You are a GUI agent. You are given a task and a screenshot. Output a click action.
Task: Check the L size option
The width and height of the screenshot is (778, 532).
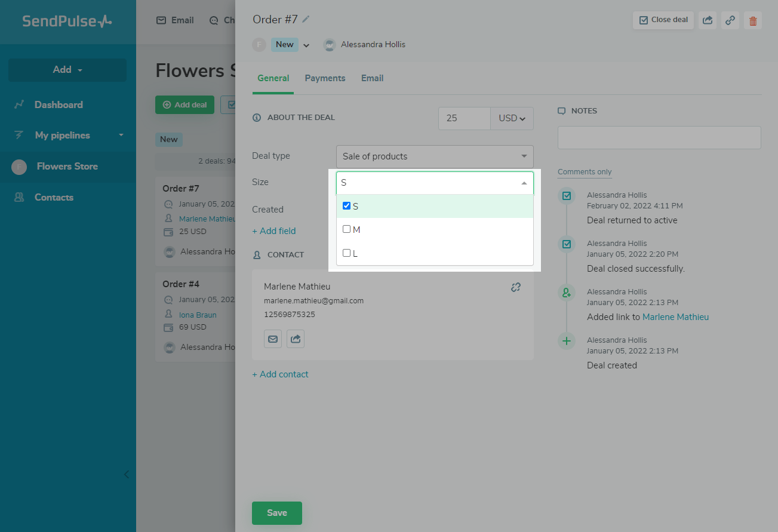347,253
